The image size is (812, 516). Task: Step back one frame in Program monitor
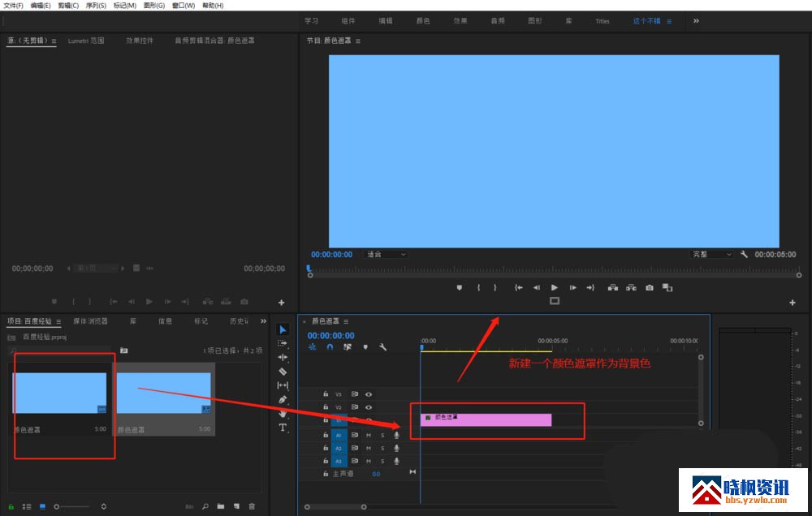click(537, 288)
